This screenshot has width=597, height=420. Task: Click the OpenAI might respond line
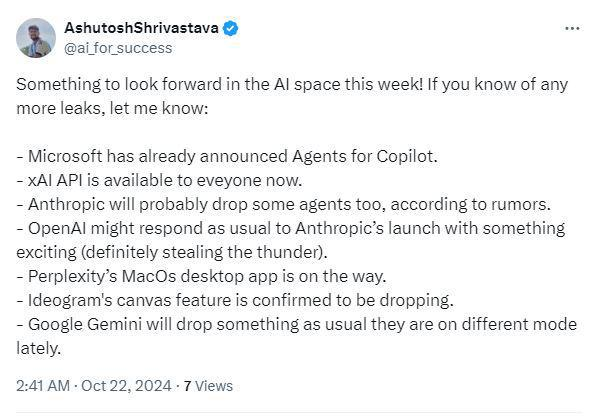point(291,228)
